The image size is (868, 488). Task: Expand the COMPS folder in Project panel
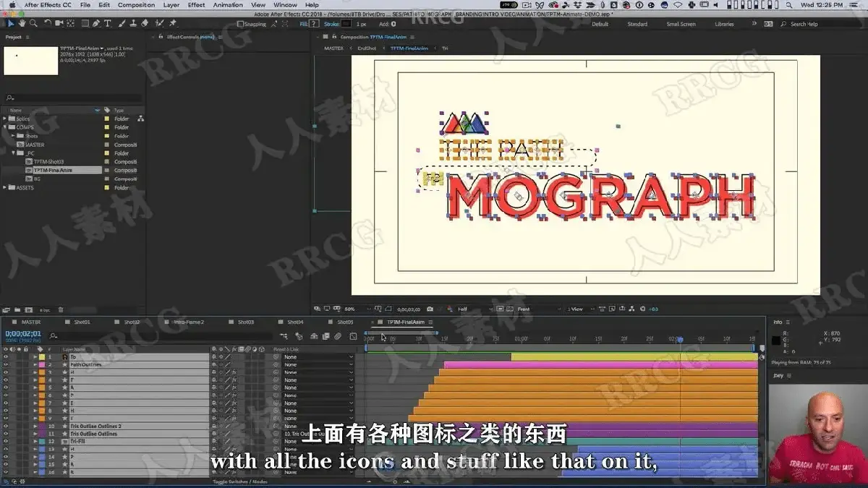click(5, 127)
